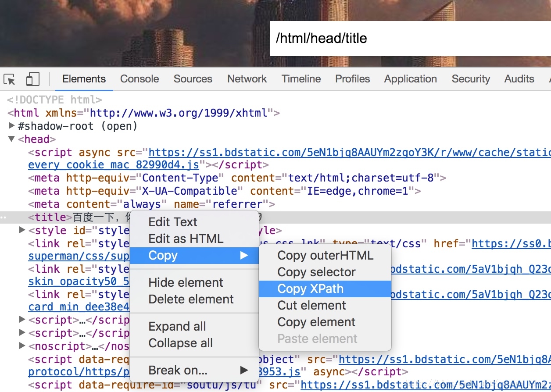The height and width of the screenshot is (392, 551).
Task: Choose Hide element in context menu
Action: tap(194, 282)
